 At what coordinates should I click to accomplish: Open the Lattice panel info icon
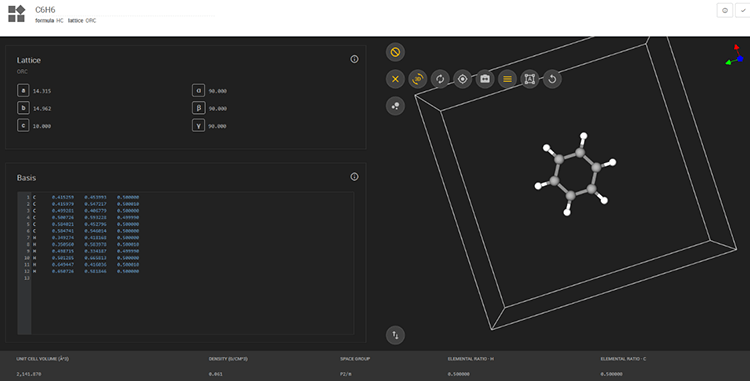(354, 59)
